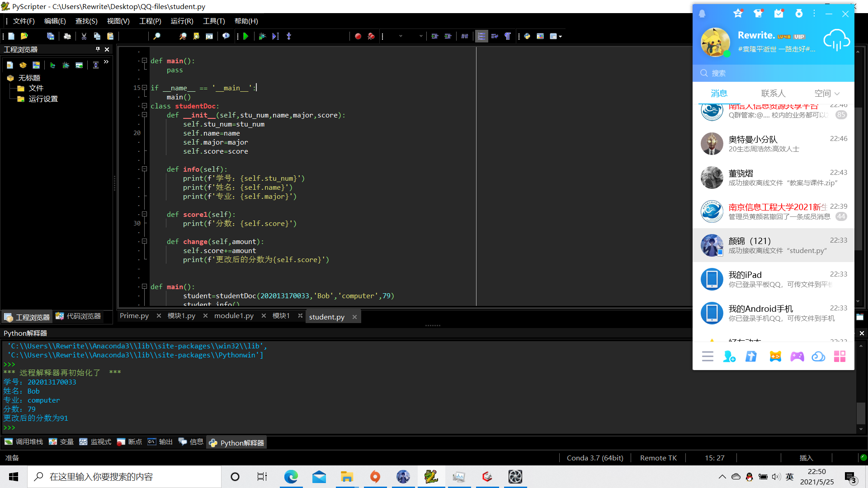
Task: Click the Print icon in toolbar
Action: click(x=67, y=36)
